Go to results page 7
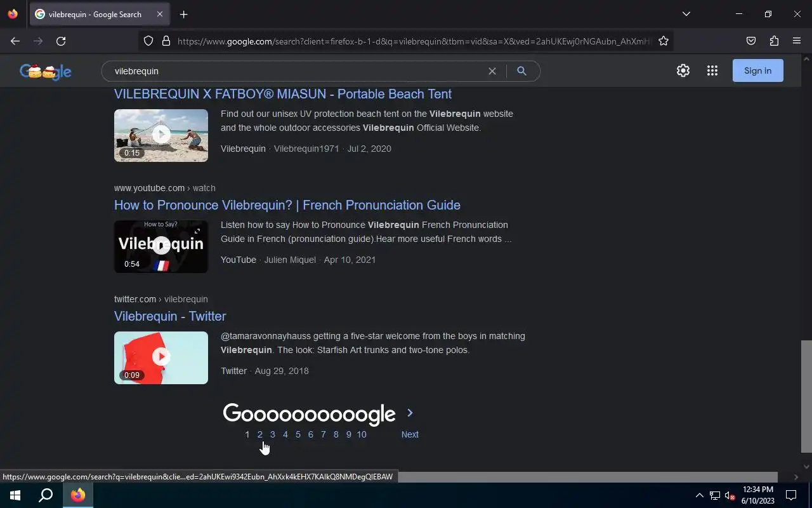 pos(323,434)
